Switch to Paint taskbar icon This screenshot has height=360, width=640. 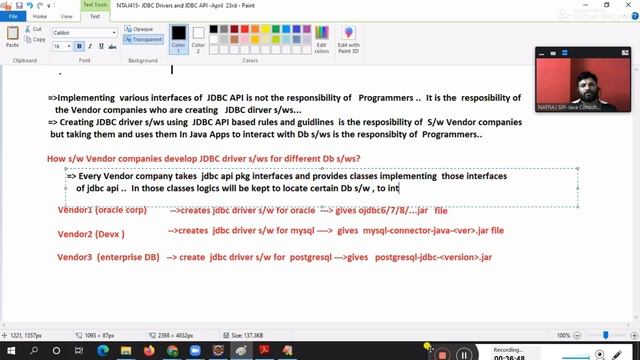click(241, 351)
